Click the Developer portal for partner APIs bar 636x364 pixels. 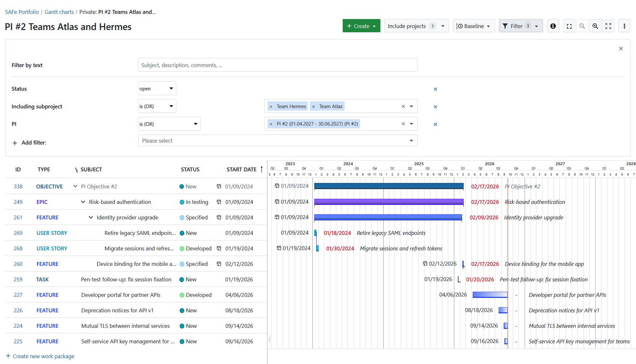(x=490, y=295)
